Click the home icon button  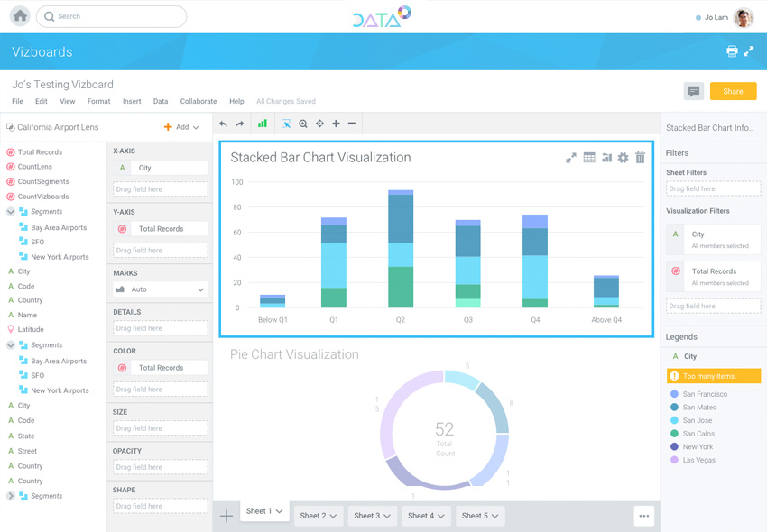click(19, 16)
